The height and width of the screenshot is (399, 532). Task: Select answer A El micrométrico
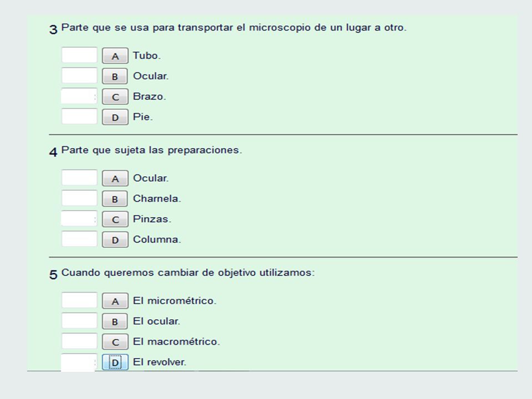click(115, 301)
